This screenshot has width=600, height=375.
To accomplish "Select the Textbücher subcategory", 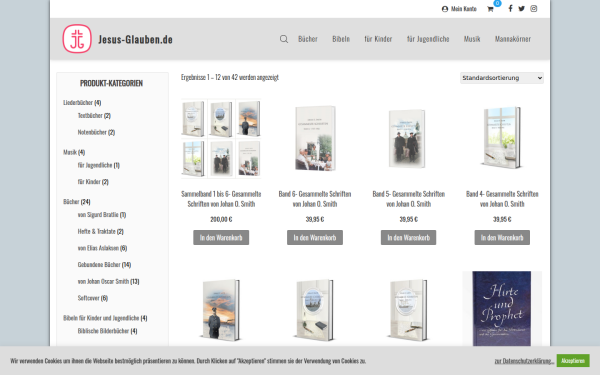I will [90, 116].
